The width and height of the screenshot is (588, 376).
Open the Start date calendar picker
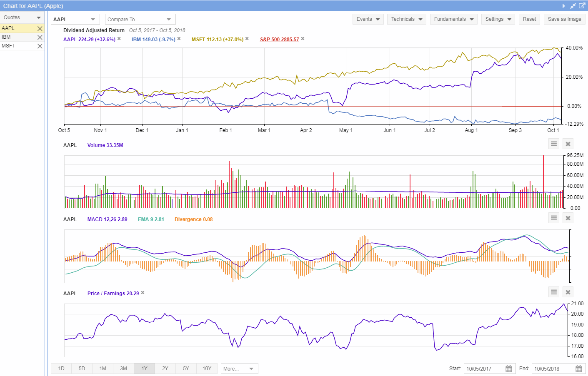coord(509,369)
